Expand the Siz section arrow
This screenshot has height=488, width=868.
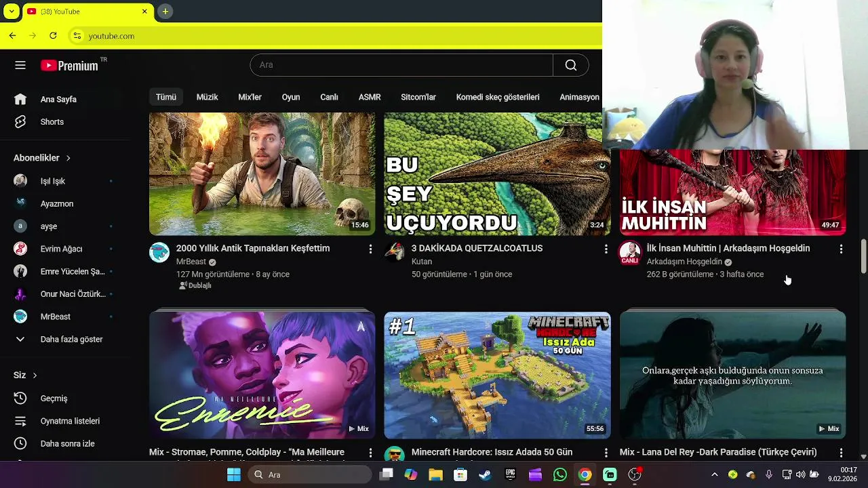coord(35,375)
